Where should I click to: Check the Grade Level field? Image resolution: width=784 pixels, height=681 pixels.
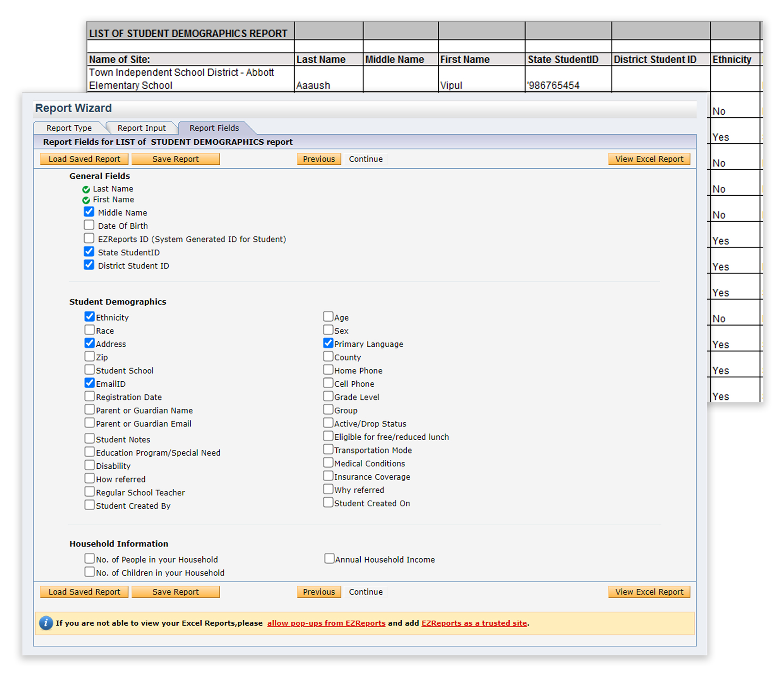coord(328,396)
